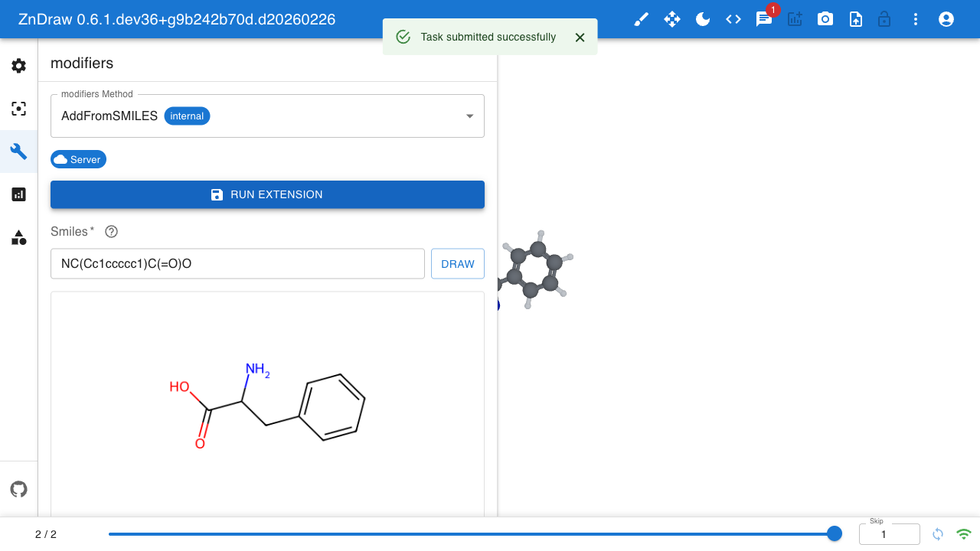
Task: Expand the modifiers Method dropdown
Action: (267, 116)
